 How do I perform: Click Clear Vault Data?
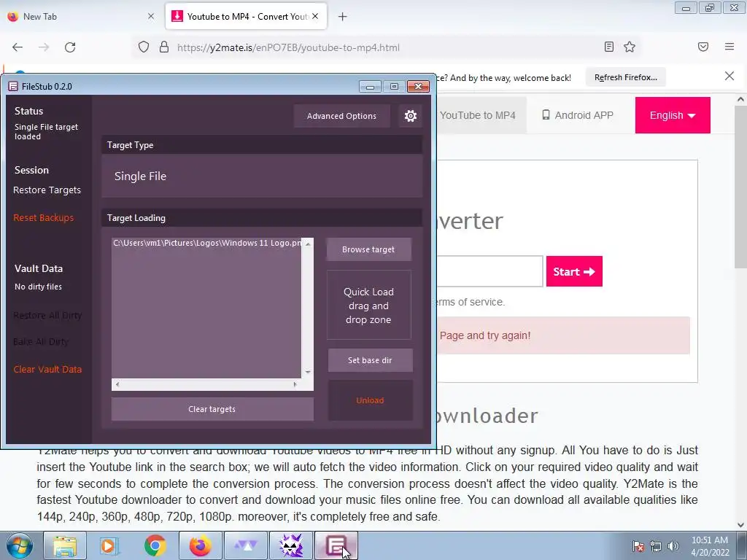tap(47, 369)
